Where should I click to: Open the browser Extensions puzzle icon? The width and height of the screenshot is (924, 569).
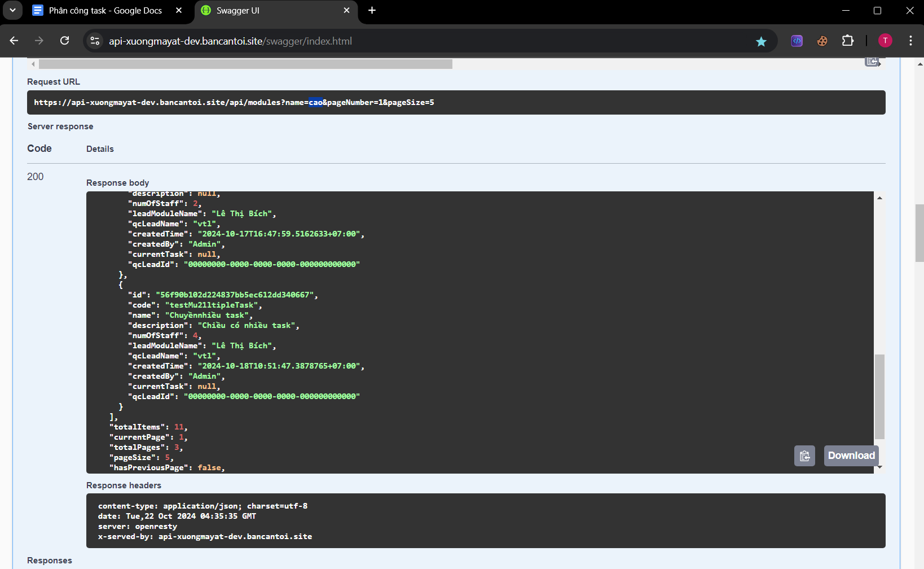tap(847, 41)
